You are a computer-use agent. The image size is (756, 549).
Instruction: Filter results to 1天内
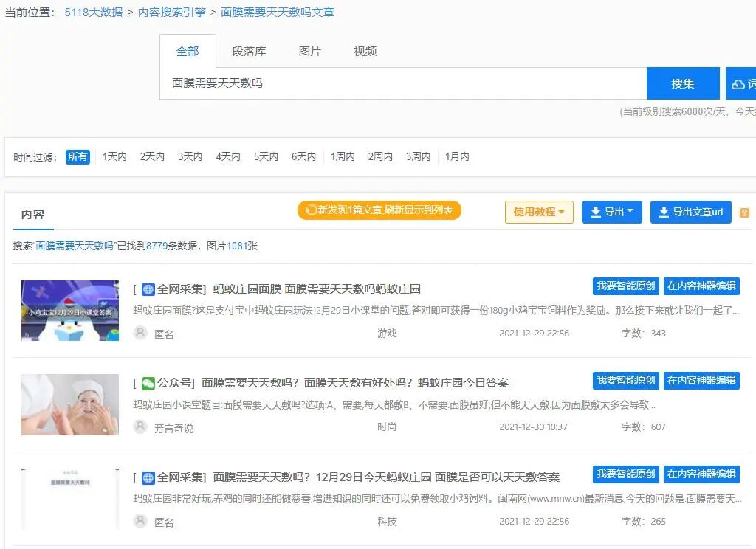click(114, 156)
